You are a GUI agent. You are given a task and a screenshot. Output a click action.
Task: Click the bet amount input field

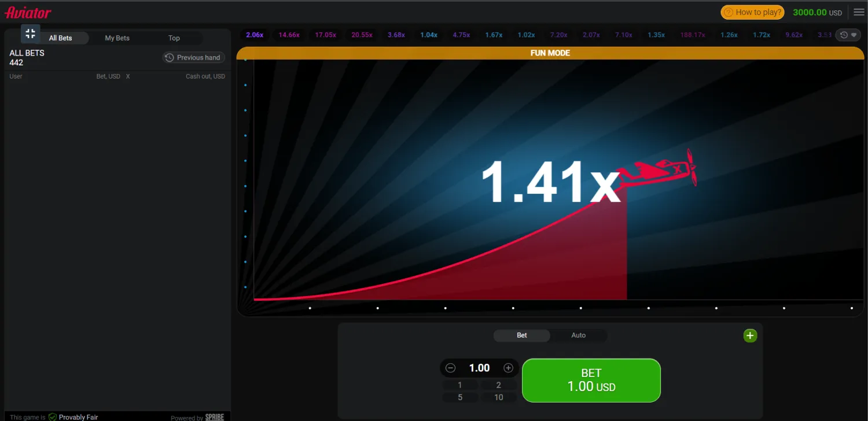click(x=479, y=368)
